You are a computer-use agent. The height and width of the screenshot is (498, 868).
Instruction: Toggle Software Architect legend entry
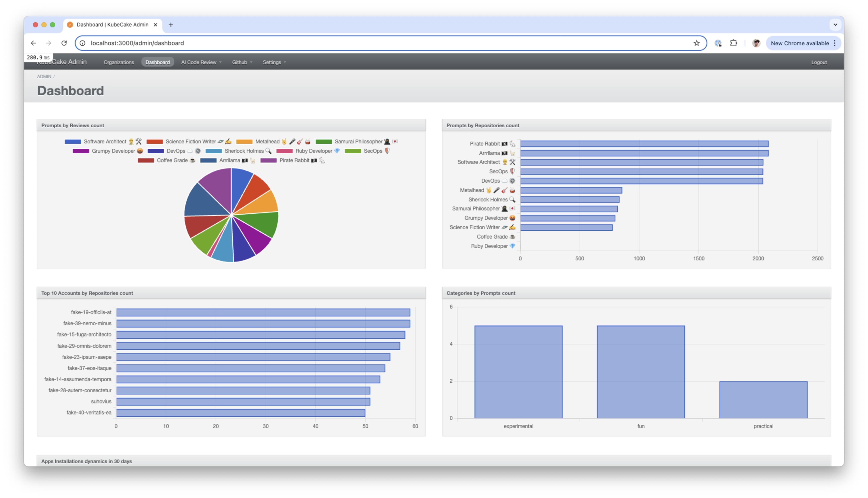105,142
